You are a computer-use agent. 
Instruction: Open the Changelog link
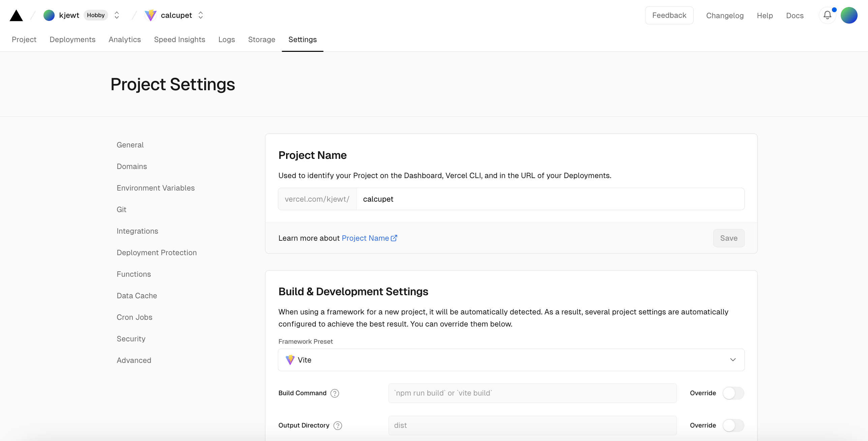[x=725, y=15]
